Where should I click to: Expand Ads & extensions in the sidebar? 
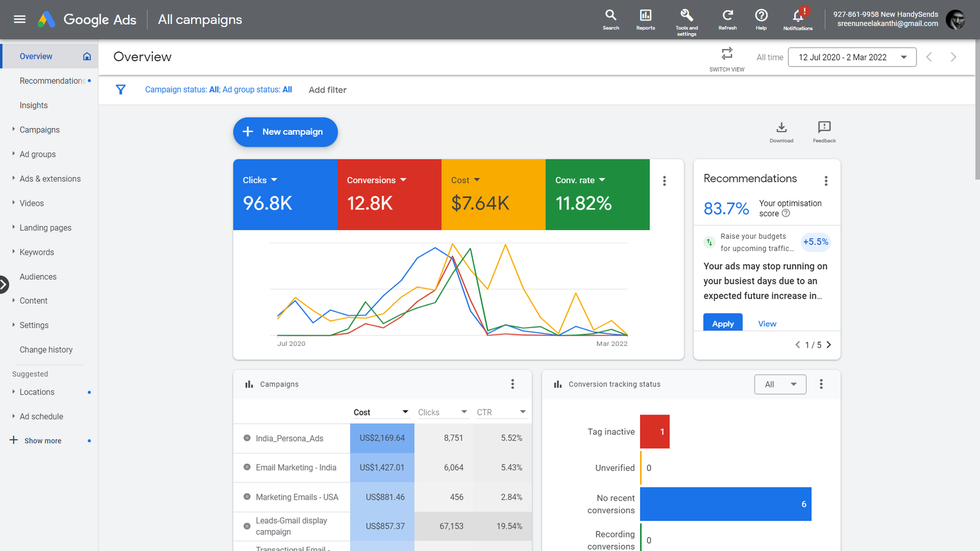click(x=13, y=178)
